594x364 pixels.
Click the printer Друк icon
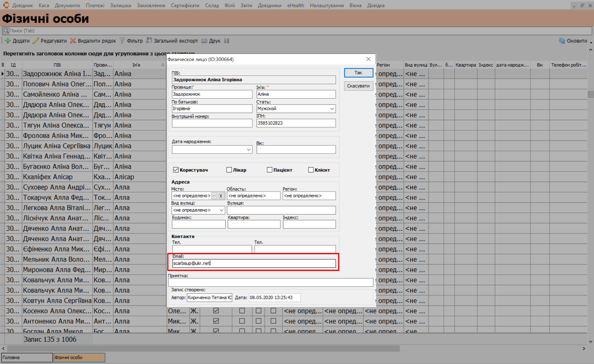204,41
